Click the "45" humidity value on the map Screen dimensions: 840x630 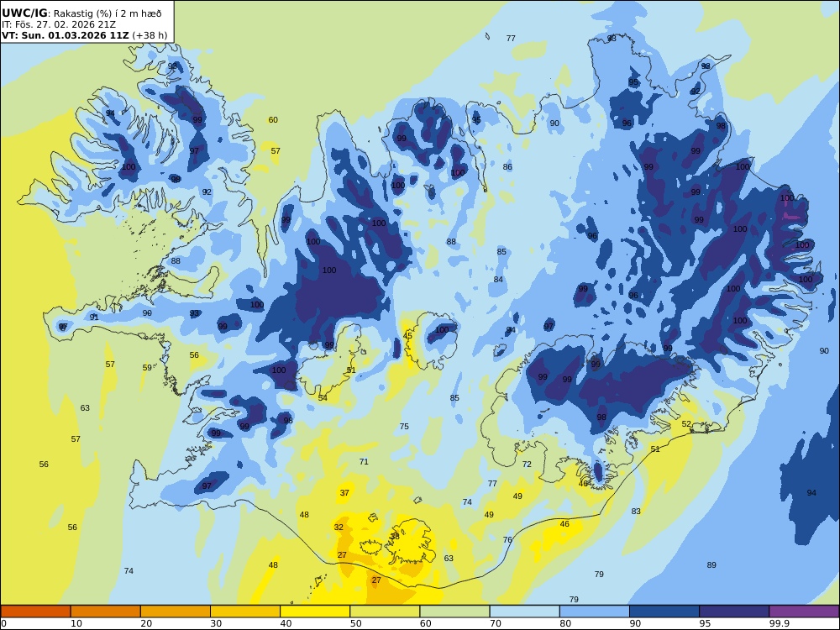click(x=407, y=335)
